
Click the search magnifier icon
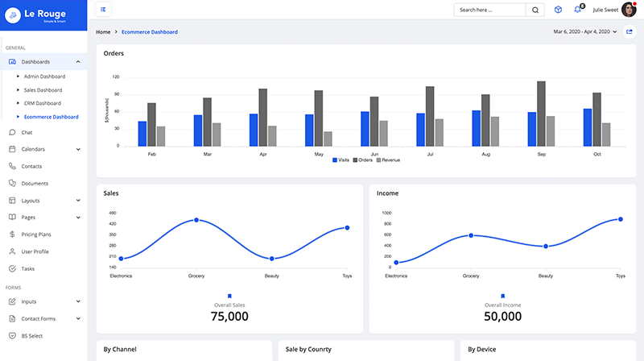point(535,10)
